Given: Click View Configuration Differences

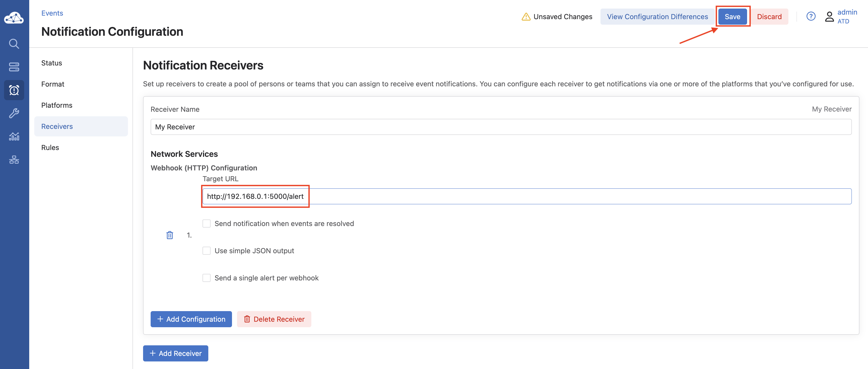Looking at the screenshot, I should pyautogui.click(x=657, y=17).
